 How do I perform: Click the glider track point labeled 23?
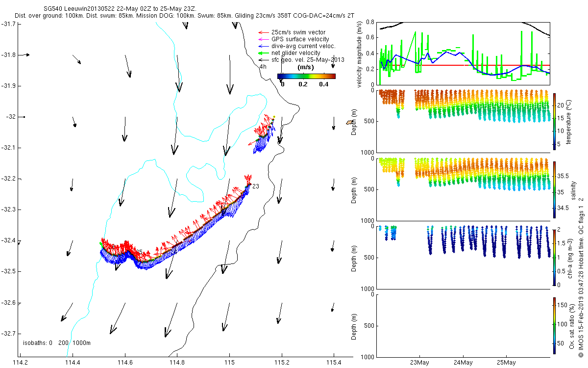pyautogui.click(x=249, y=184)
